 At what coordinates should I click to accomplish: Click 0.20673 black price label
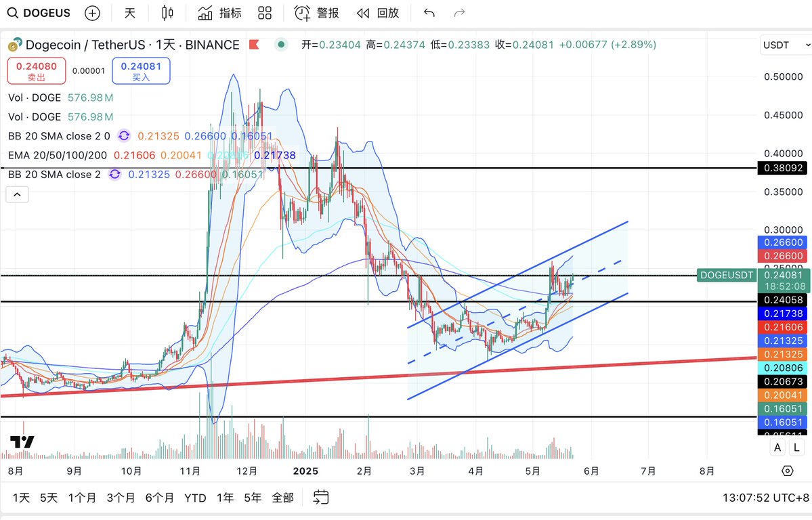point(784,381)
